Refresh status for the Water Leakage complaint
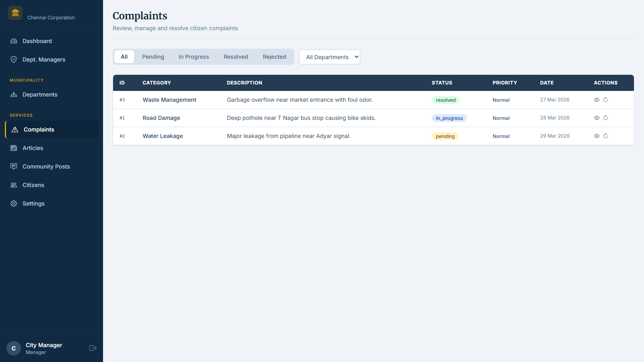This screenshot has height=362, width=644. click(606, 136)
